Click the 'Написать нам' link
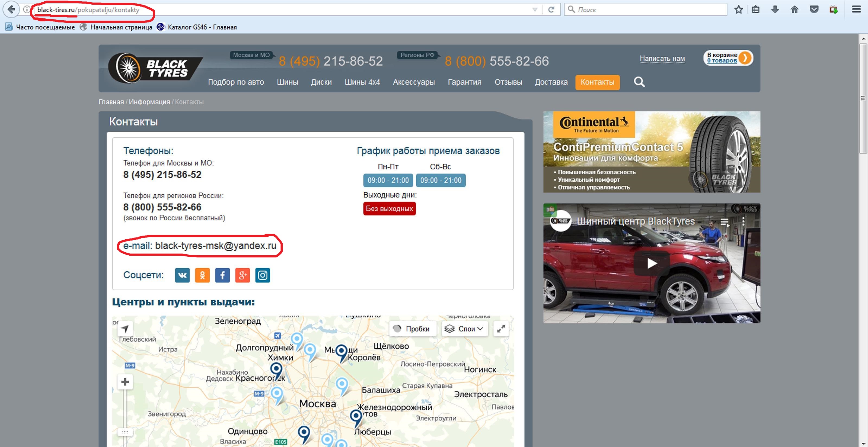 pyautogui.click(x=662, y=58)
